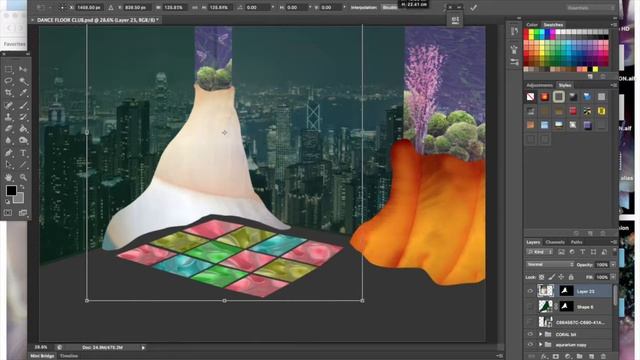
Task: Open the Fill slider dropdown arrow
Action: pyautogui.click(x=613, y=277)
